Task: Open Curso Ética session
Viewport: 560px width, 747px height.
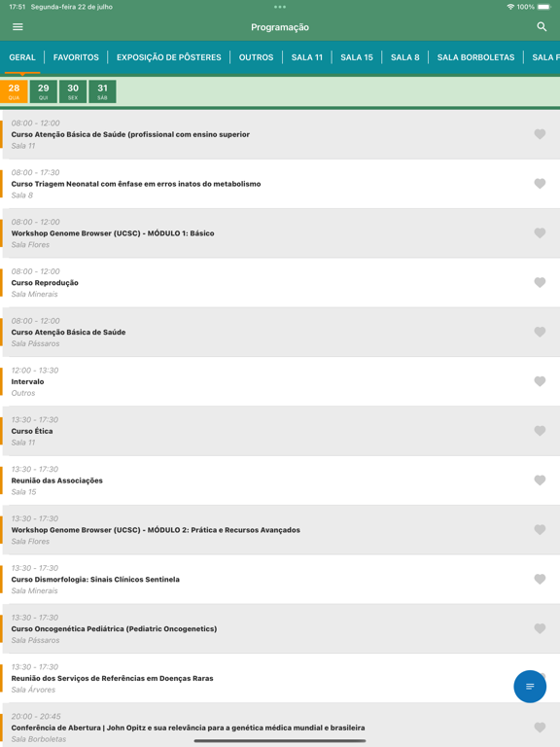Action: (x=280, y=431)
